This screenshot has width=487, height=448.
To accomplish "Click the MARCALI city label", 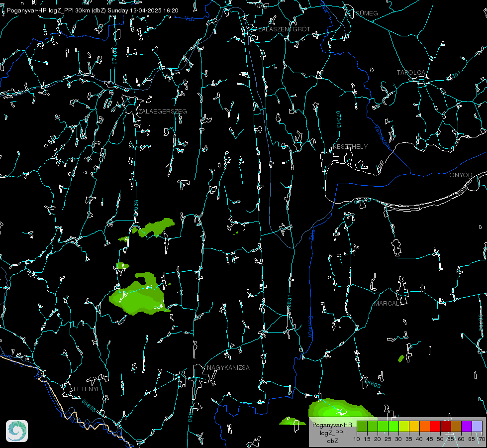I will 388,304.
